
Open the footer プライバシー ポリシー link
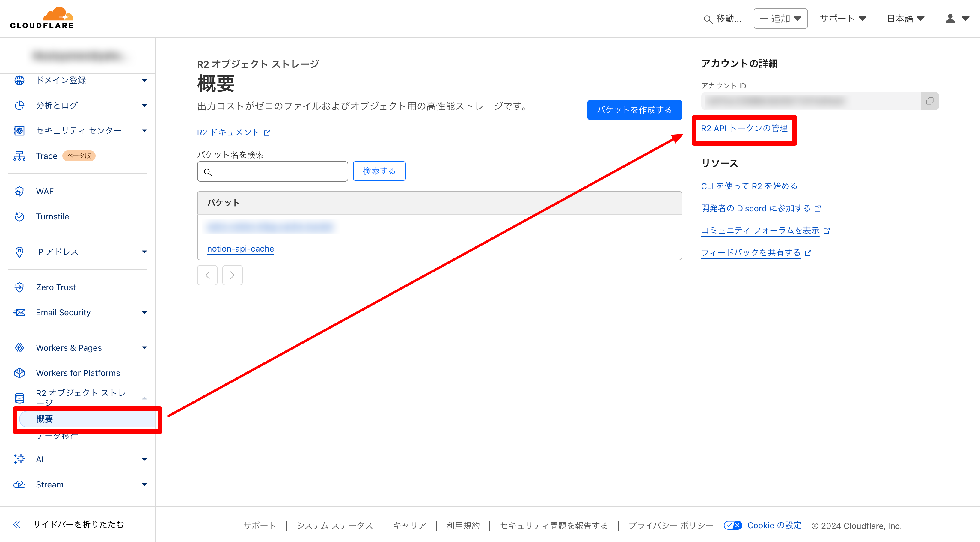(671, 526)
